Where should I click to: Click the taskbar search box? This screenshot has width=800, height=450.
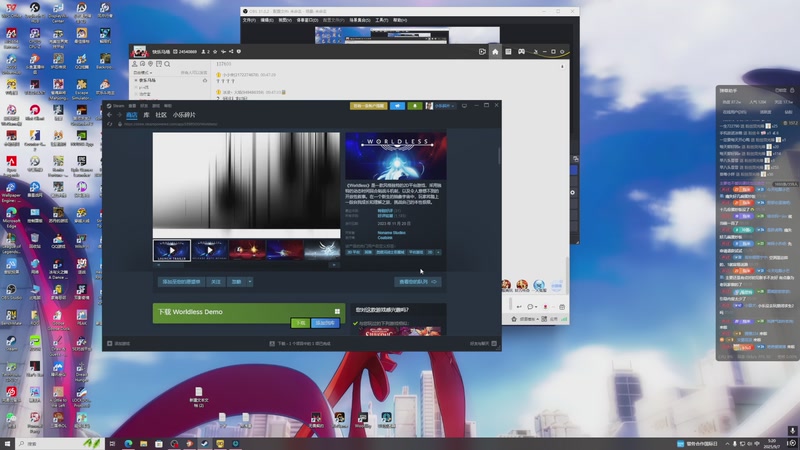59,444
